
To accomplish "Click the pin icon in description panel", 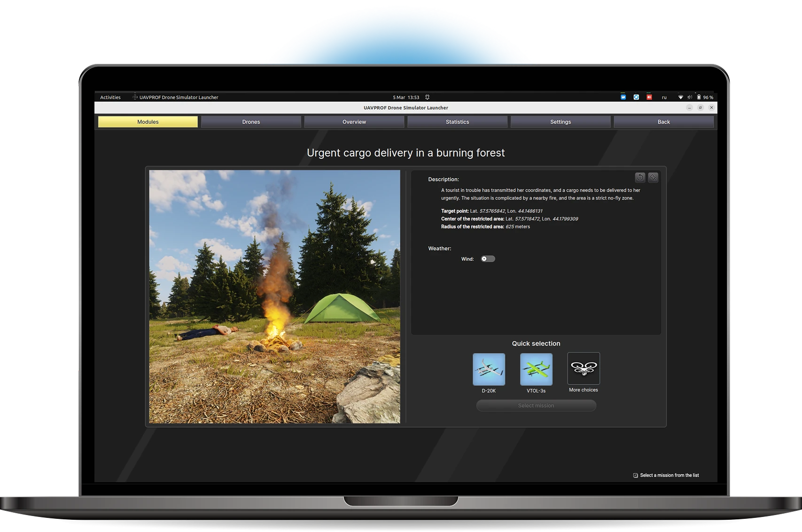I will [653, 178].
